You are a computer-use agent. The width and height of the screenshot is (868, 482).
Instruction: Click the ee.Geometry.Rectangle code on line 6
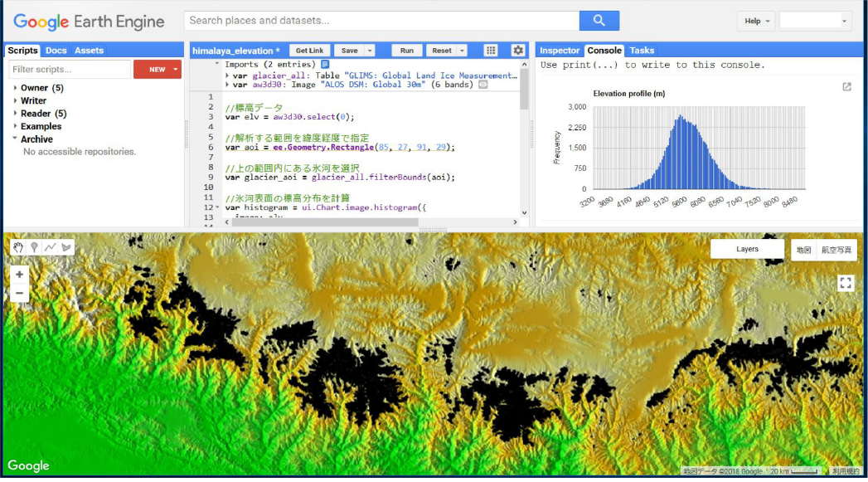coord(323,147)
